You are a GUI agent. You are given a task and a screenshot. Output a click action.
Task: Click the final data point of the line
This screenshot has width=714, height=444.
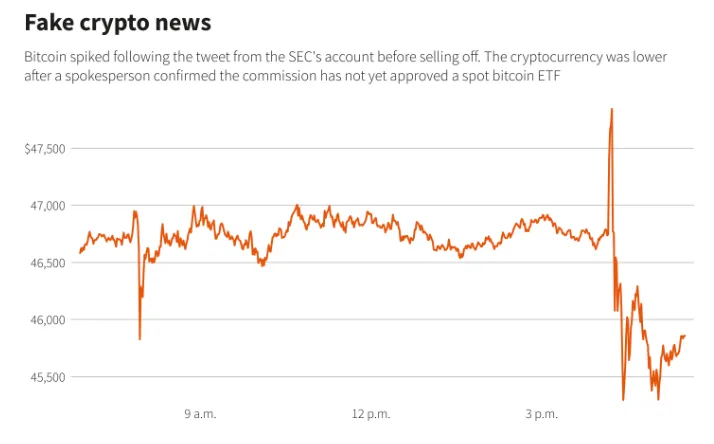684,336
